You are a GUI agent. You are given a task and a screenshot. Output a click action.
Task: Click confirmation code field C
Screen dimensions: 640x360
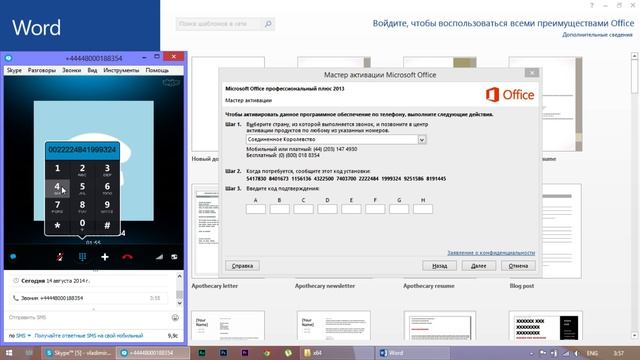click(304, 209)
